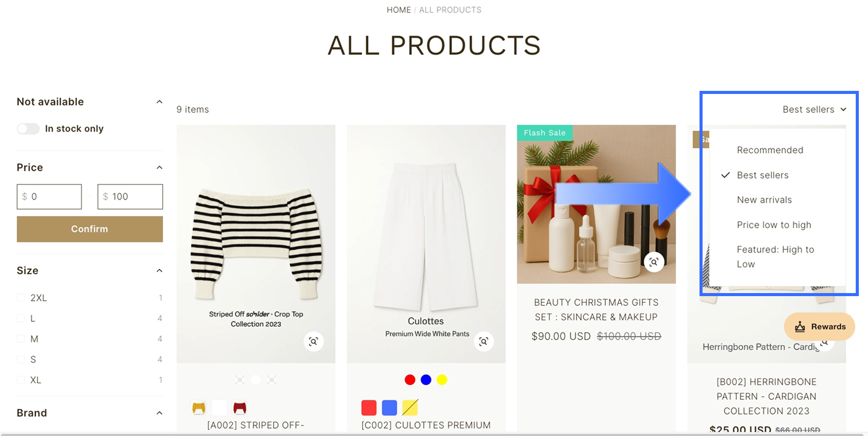Check the XL size filter

click(x=21, y=380)
